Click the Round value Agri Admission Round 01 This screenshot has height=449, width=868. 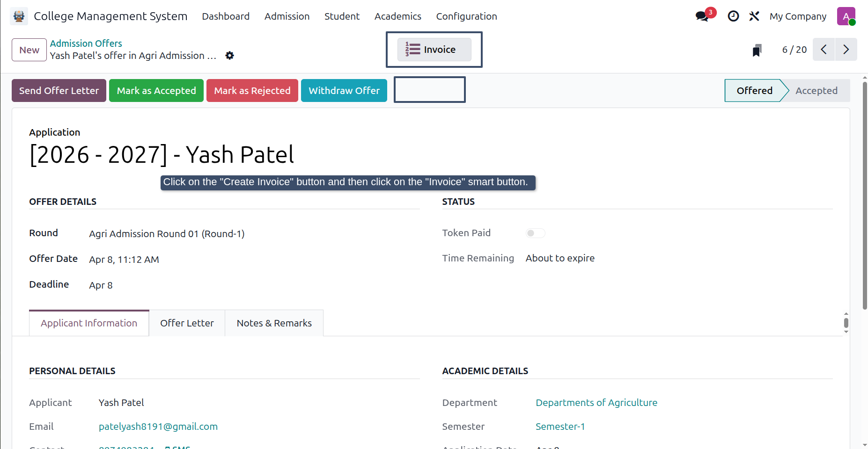[167, 234]
